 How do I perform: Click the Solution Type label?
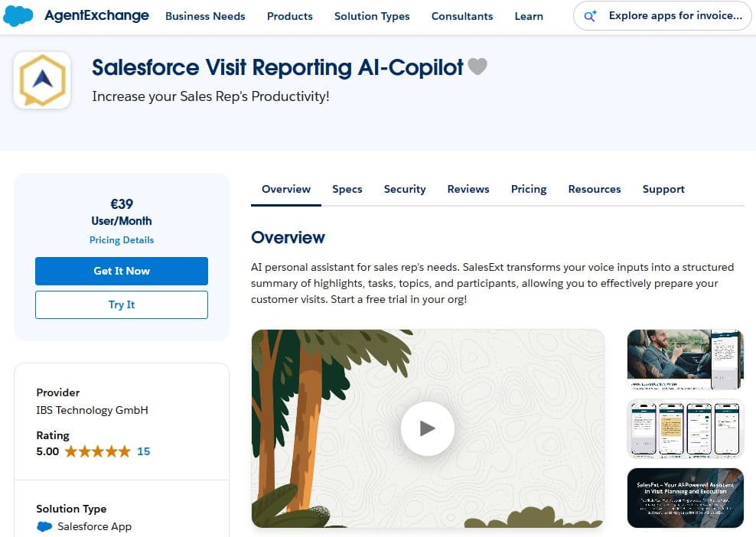pyautogui.click(x=71, y=509)
